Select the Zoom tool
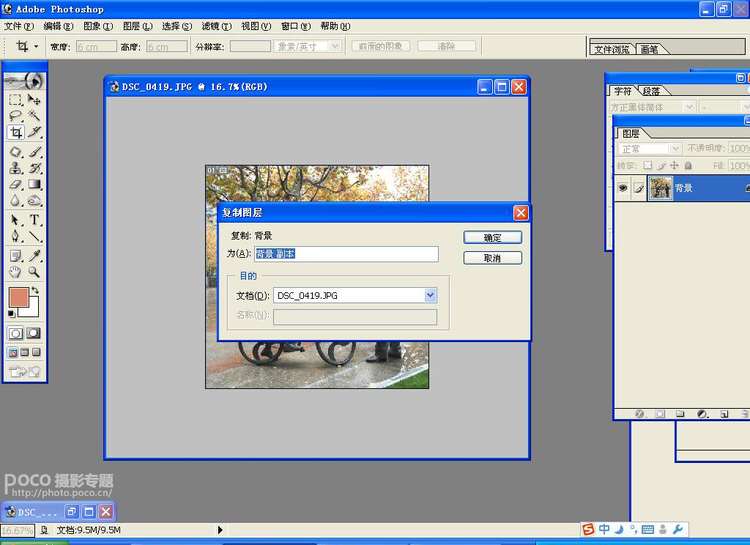Image resolution: width=750 pixels, height=545 pixels. point(34,272)
